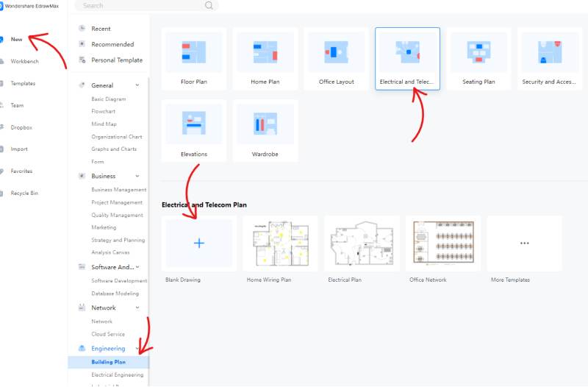The width and height of the screenshot is (588, 387).
Task: Click the search magnifier icon
Action: pos(209,5)
